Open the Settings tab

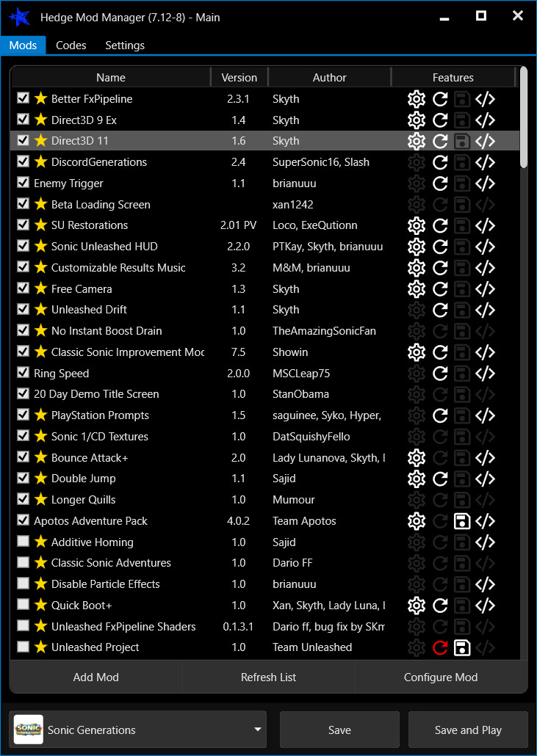(x=125, y=46)
